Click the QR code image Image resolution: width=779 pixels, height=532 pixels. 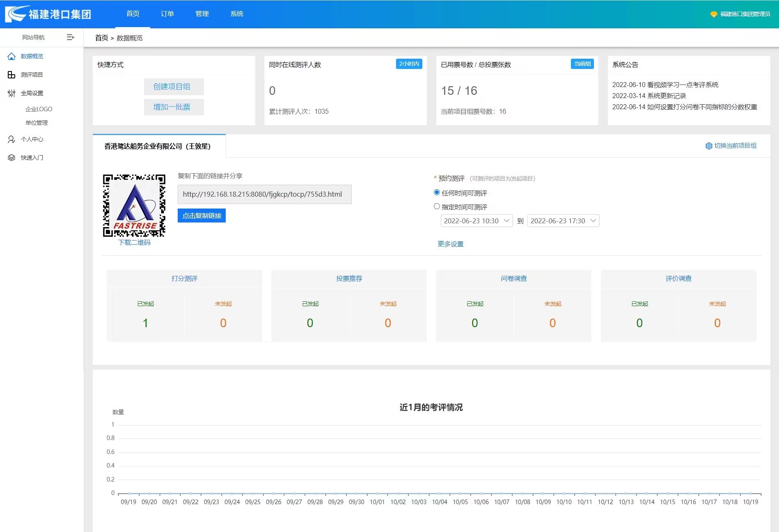pyautogui.click(x=134, y=206)
